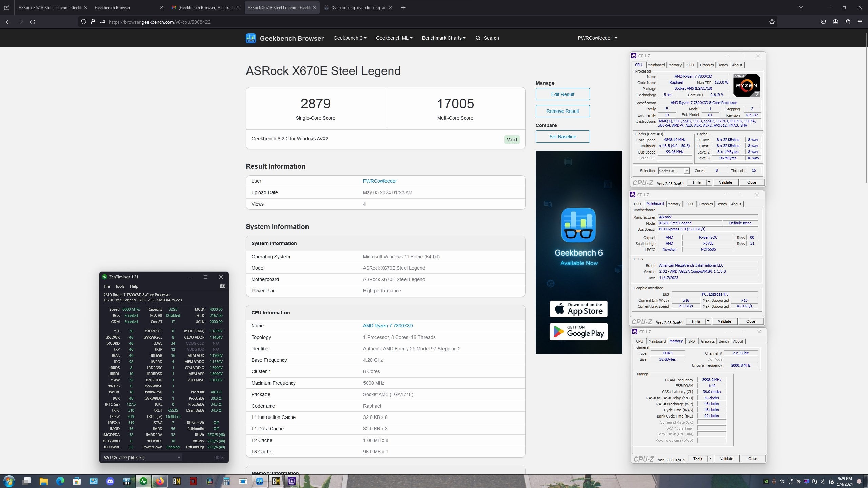Viewport: 868px width, 488px height.
Task: Click the Geekbench Browser logo icon
Action: (x=251, y=38)
